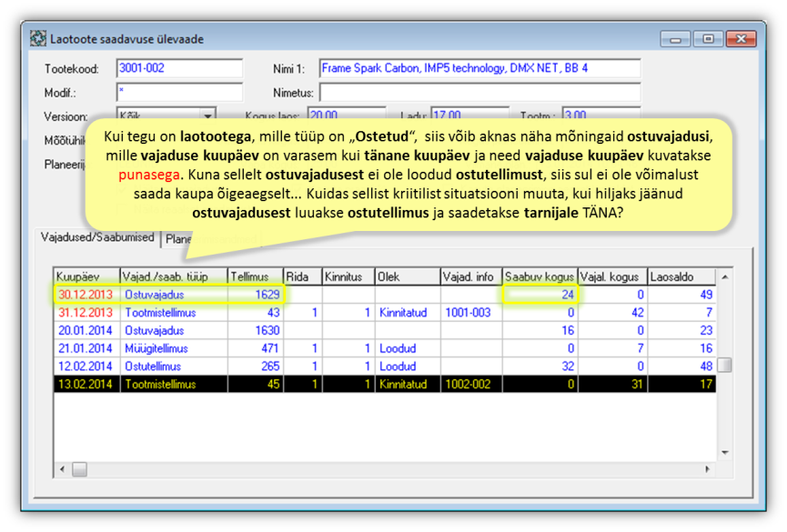Click the empty Nimetus input field
This screenshot has height=532, width=787.
pos(479,93)
